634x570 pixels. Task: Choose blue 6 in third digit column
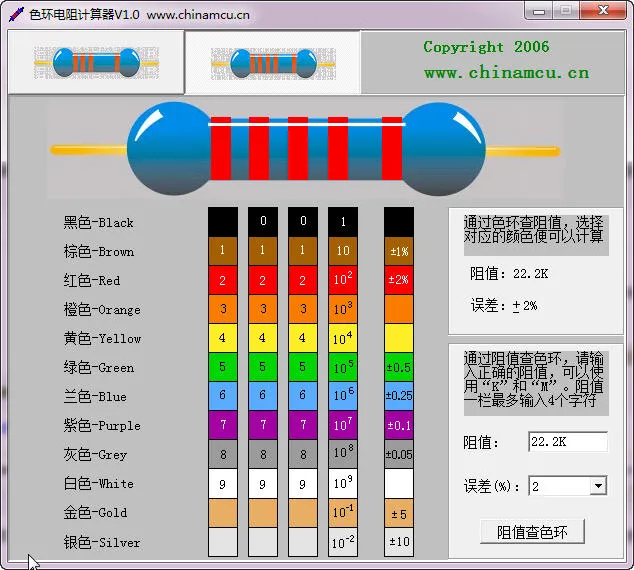pos(302,396)
